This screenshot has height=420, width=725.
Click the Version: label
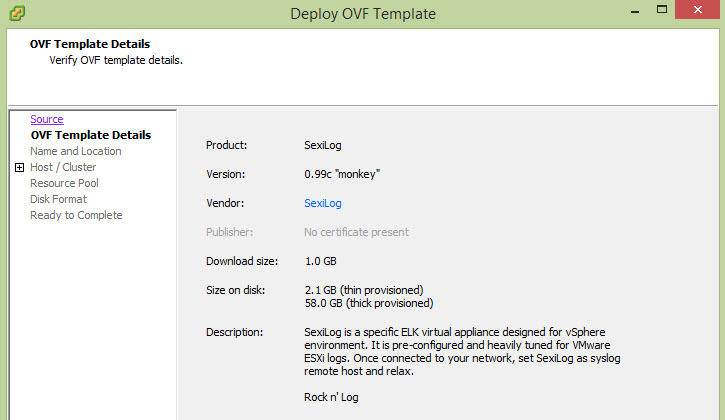click(226, 174)
